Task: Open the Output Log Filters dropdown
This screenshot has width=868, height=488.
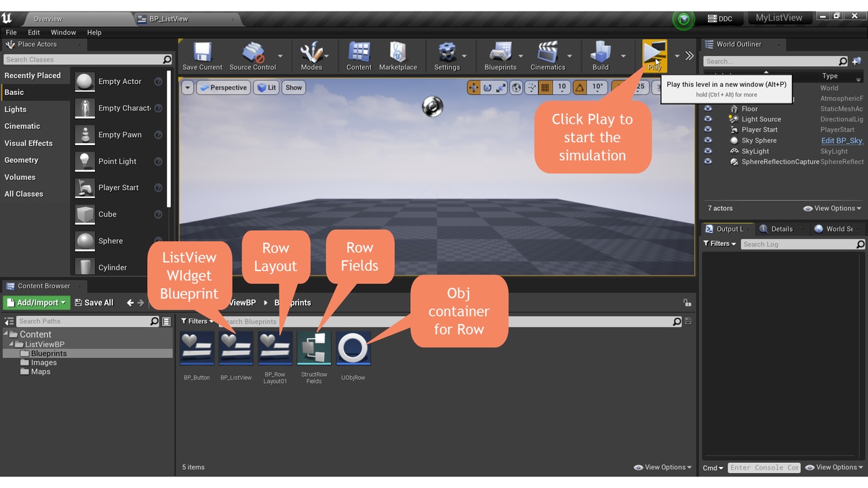Action: pos(719,244)
